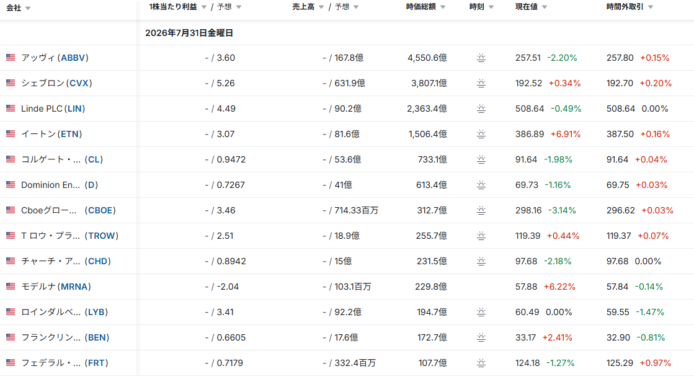This screenshot has width=694, height=379.
Task: Click MRNA change value +6.22%
Action: coord(559,286)
